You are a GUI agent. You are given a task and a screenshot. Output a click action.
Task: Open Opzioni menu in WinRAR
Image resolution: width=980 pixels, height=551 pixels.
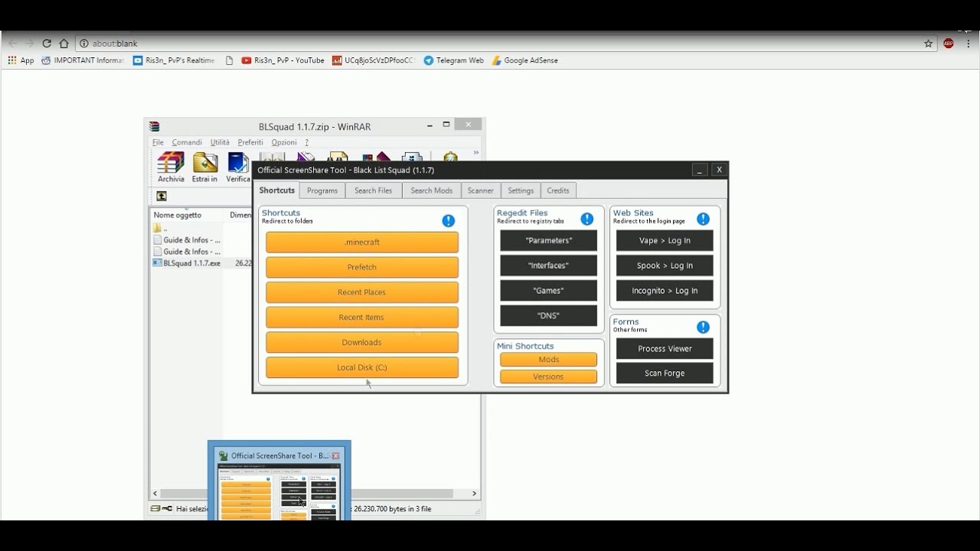[x=284, y=142]
